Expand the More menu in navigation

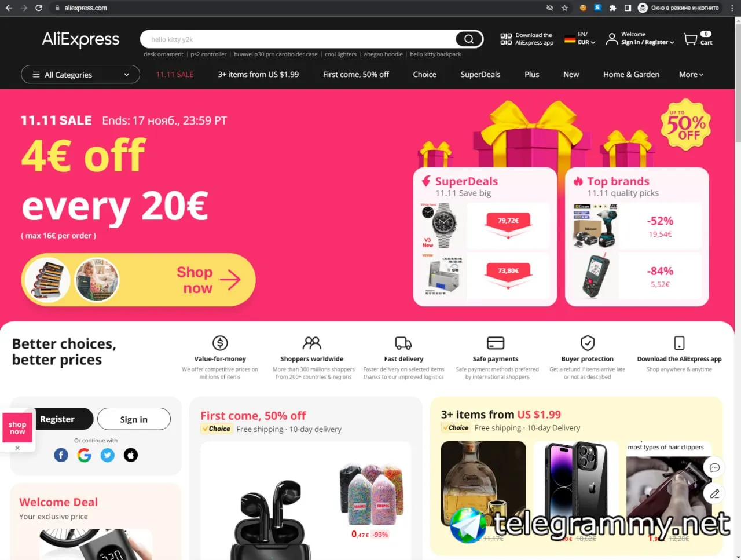coord(691,75)
